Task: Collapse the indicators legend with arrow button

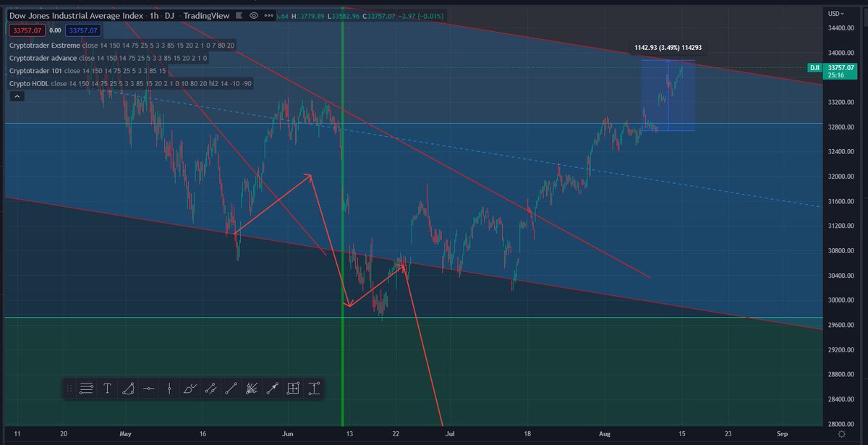Action: [x=16, y=97]
